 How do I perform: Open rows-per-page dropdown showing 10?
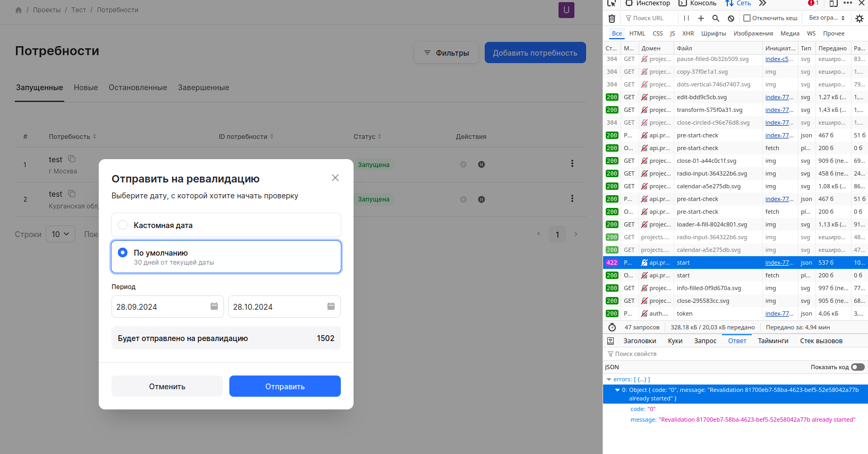pos(61,234)
